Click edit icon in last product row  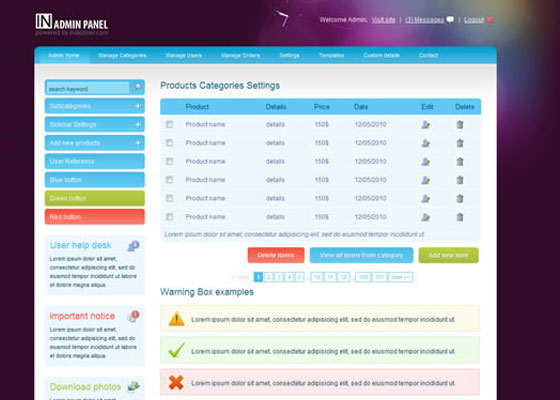[425, 217]
